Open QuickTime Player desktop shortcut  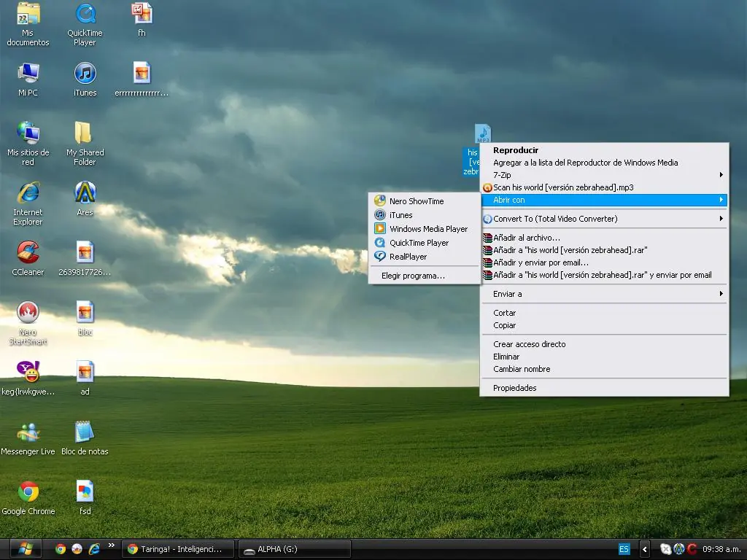point(85,24)
